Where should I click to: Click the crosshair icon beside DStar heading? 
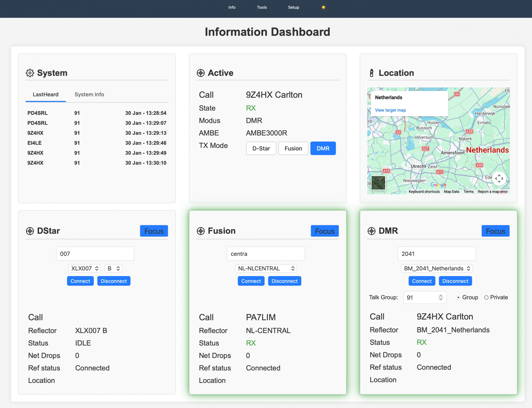[x=30, y=231]
